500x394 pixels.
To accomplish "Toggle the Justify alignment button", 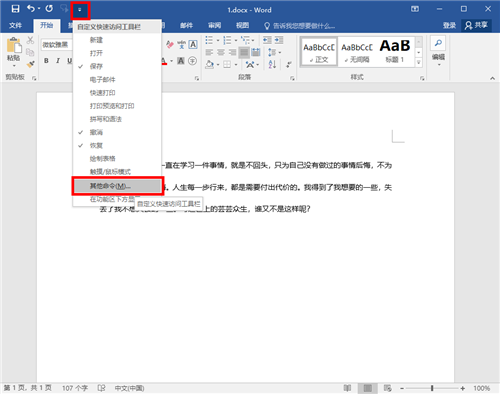I will coord(244,52).
